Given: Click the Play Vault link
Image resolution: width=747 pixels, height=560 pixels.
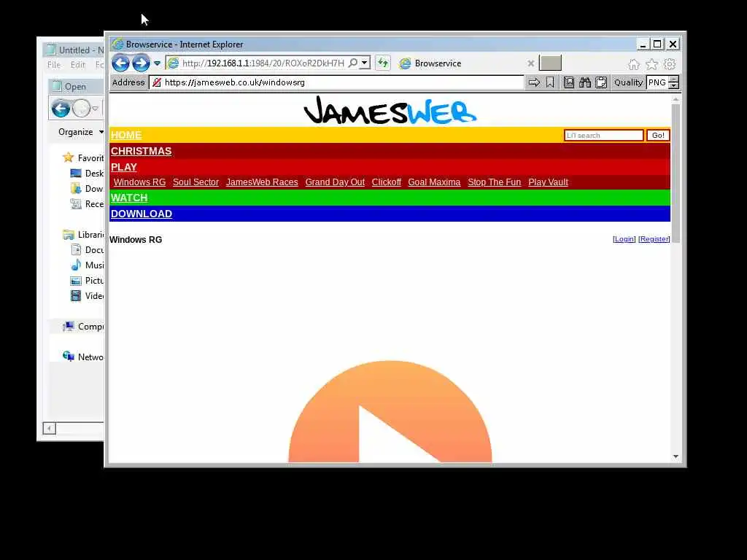Looking at the screenshot, I should 549,182.
